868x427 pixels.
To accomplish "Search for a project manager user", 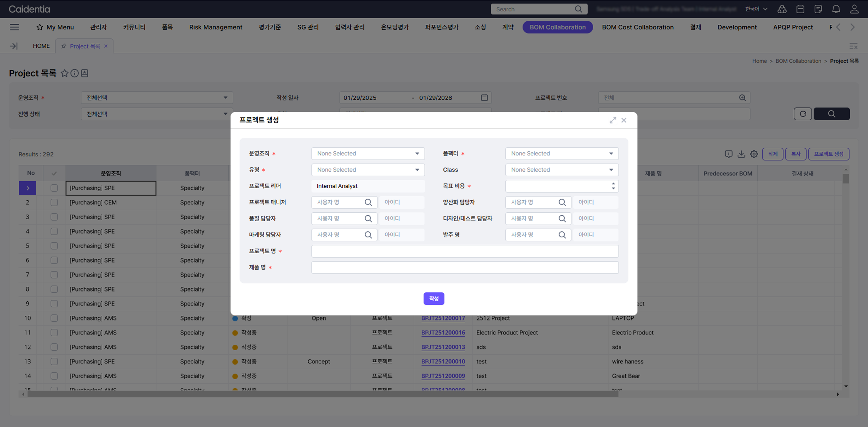I will tap(368, 202).
